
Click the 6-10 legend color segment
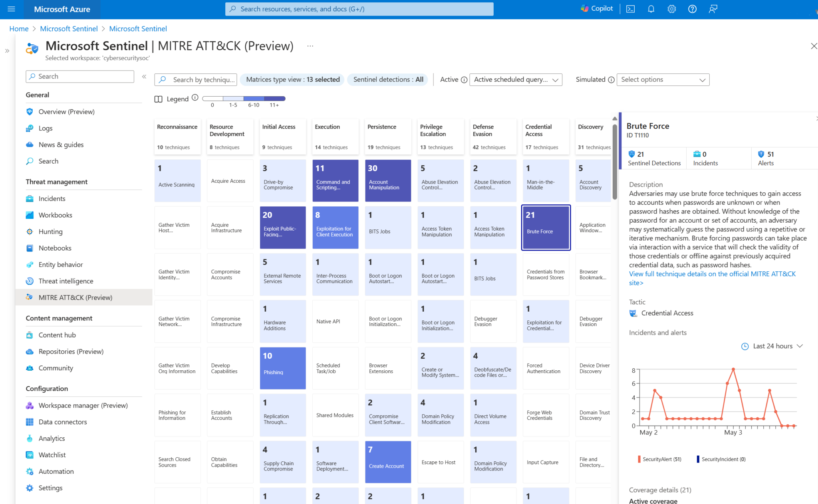coord(254,98)
